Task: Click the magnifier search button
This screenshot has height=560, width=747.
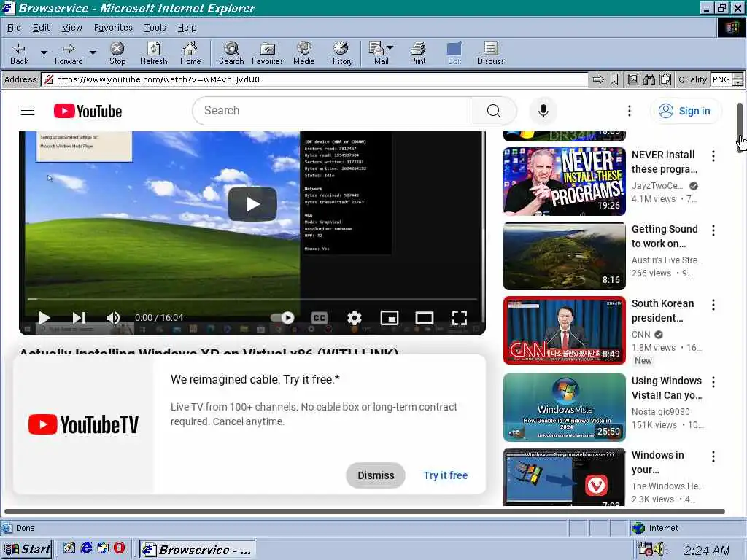Action: tap(494, 111)
